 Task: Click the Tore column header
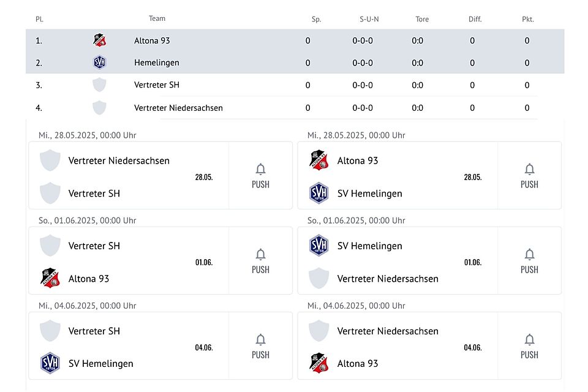click(x=422, y=19)
